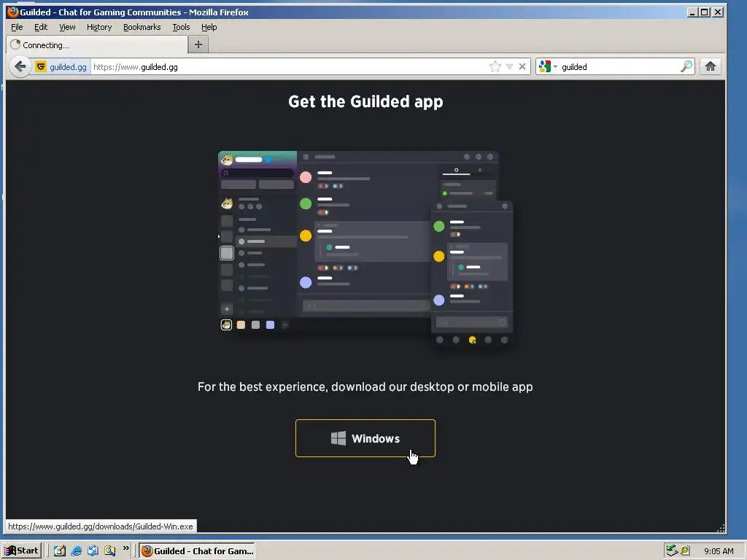
Task: Open the Windows Start menu
Action: (22, 551)
